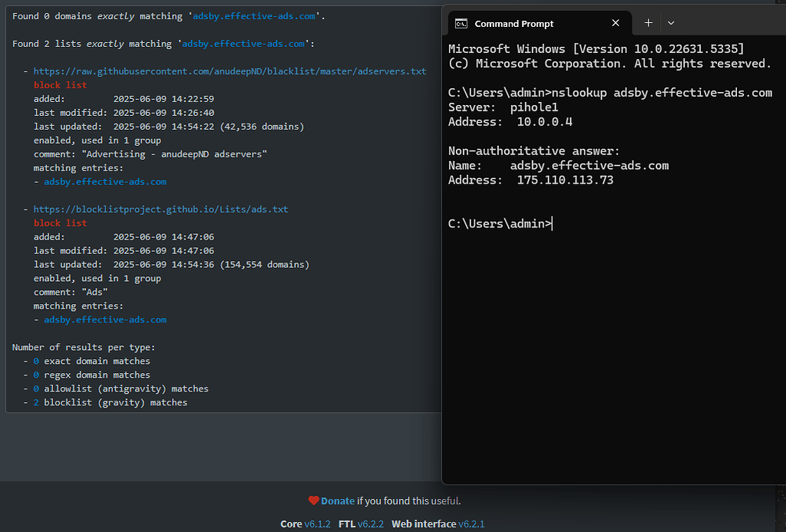Place cursor at the terminal command prompt
Screen dimensions: 786x532
555,223
